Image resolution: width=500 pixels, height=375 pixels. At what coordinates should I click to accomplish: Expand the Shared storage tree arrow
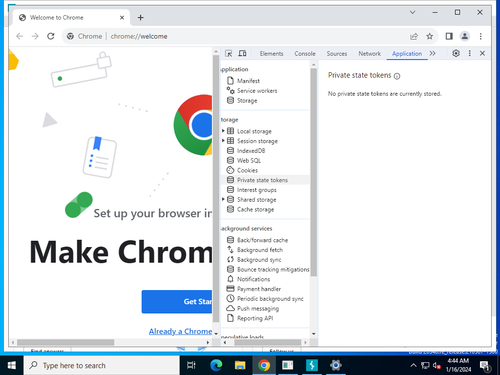(x=223, y=199)
